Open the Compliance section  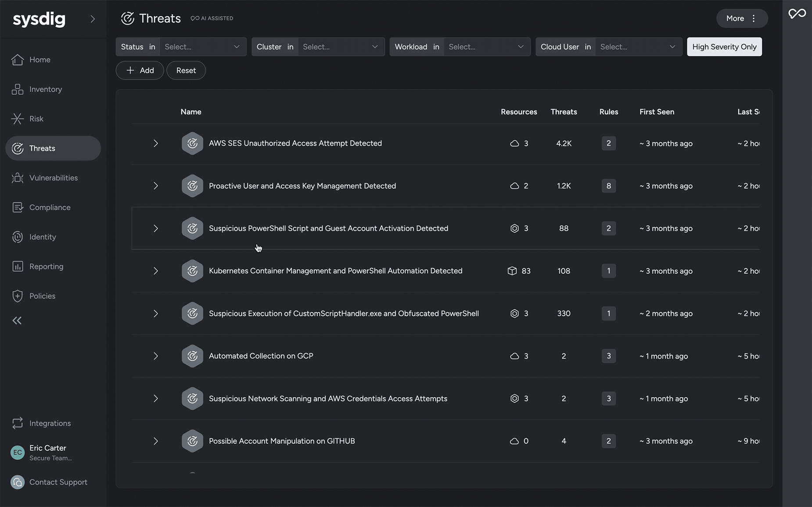click(50, 207)
